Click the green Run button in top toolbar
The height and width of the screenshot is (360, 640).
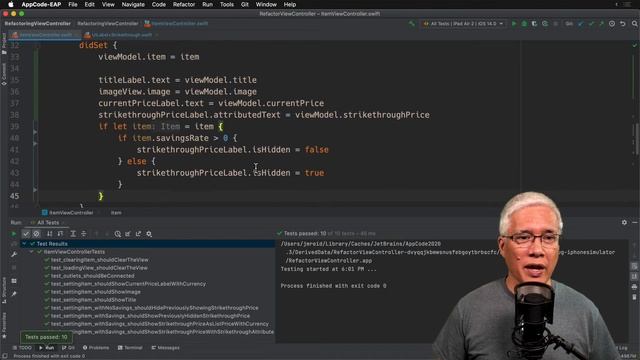514,24
